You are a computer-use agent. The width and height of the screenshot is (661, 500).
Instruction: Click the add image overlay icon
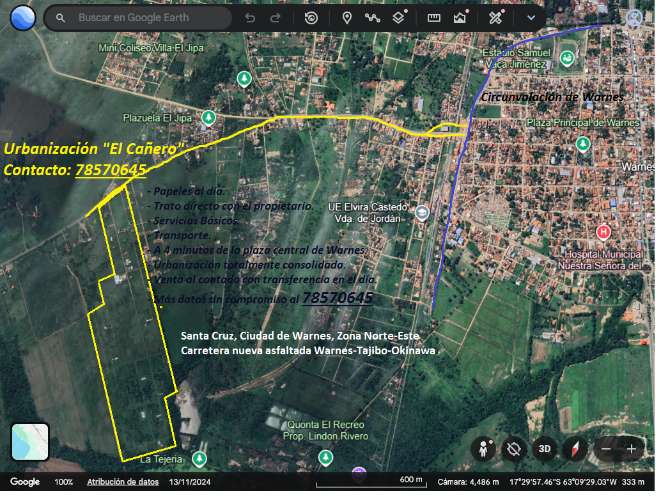point(460,18)
